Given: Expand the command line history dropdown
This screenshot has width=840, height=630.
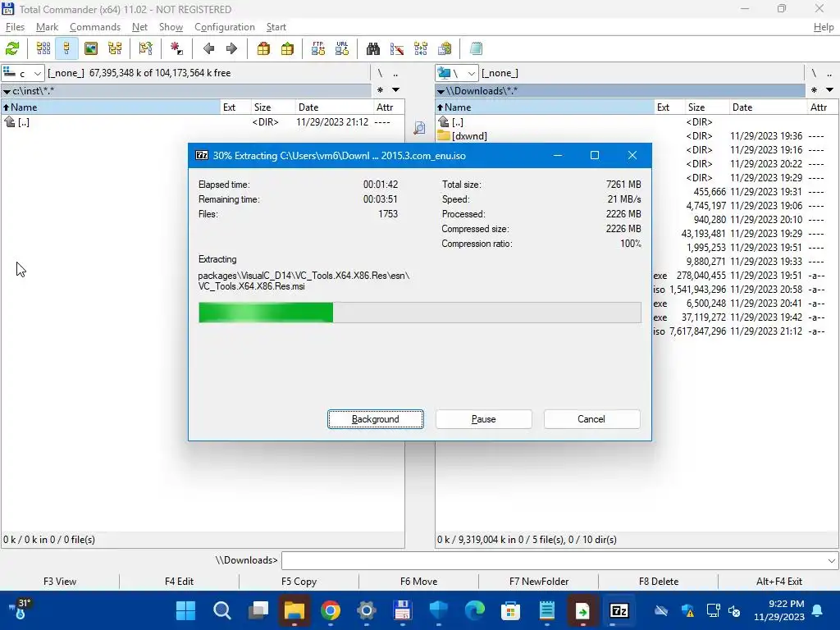Looking at the screenshot, I should point(831,561).
